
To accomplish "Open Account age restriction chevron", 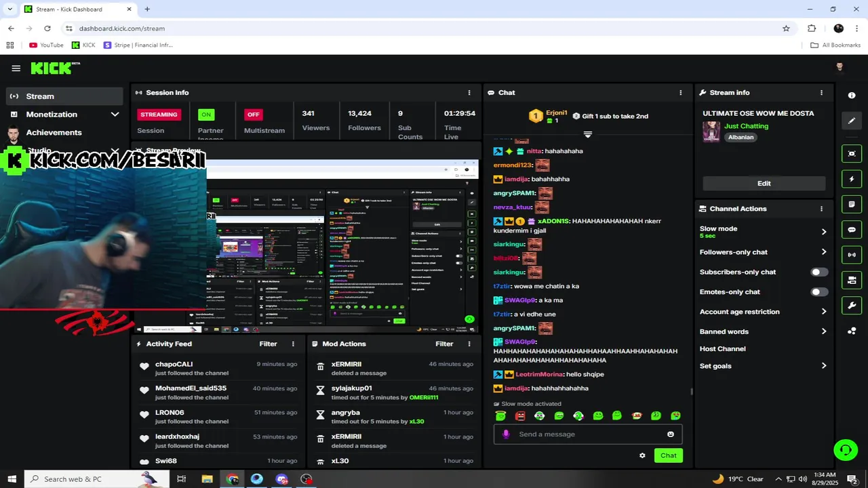I will (824, 312).
